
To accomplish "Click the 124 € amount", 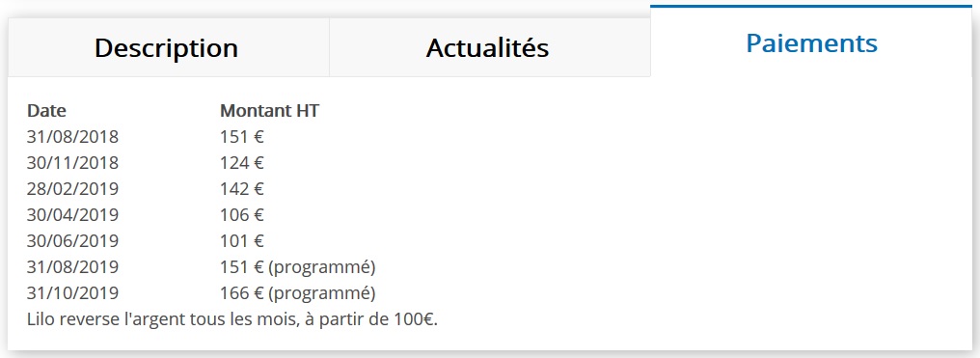I will coord(242,162).
